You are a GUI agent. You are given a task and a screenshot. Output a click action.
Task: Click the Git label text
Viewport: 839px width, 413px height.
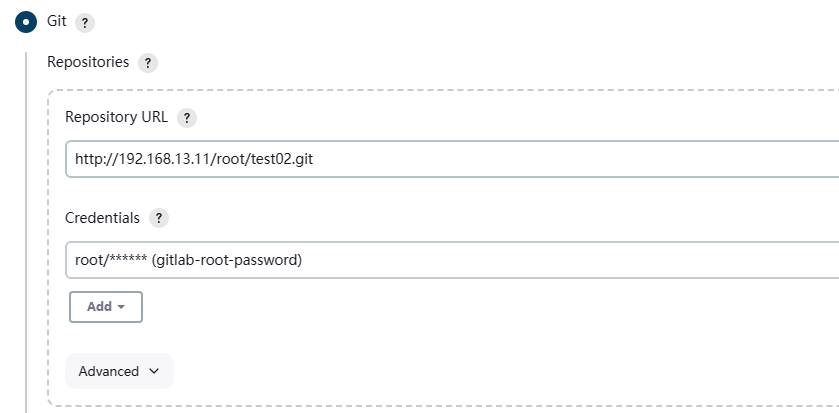(x=57, y=21)
